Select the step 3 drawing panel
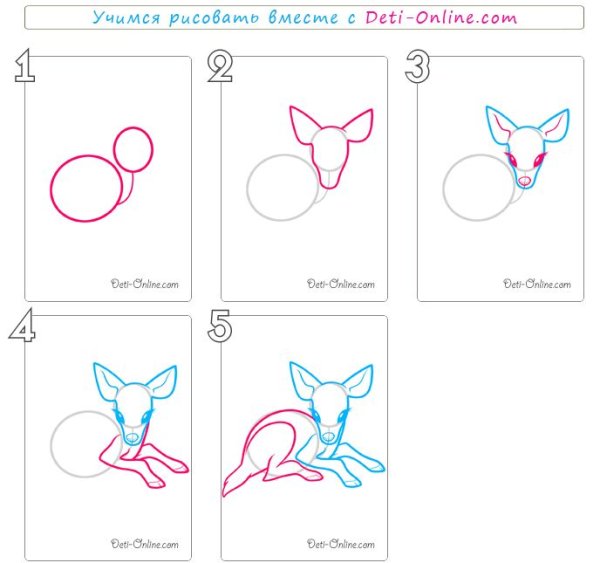This screenshot has width=600, height=563. [501, 179]
